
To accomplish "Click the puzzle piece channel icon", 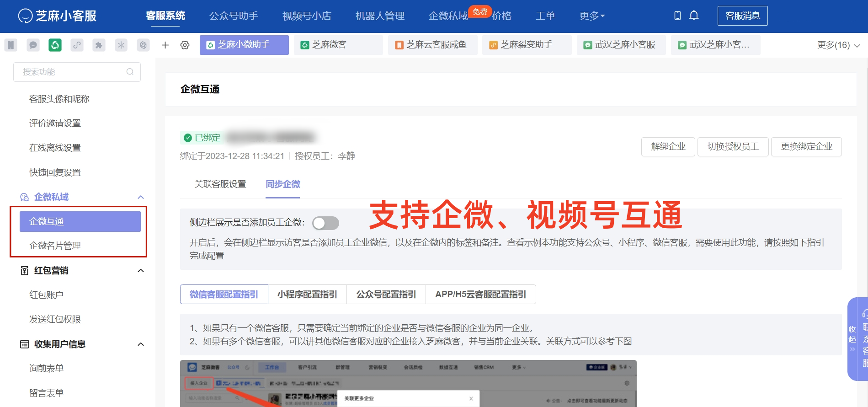I will [99, 45].
